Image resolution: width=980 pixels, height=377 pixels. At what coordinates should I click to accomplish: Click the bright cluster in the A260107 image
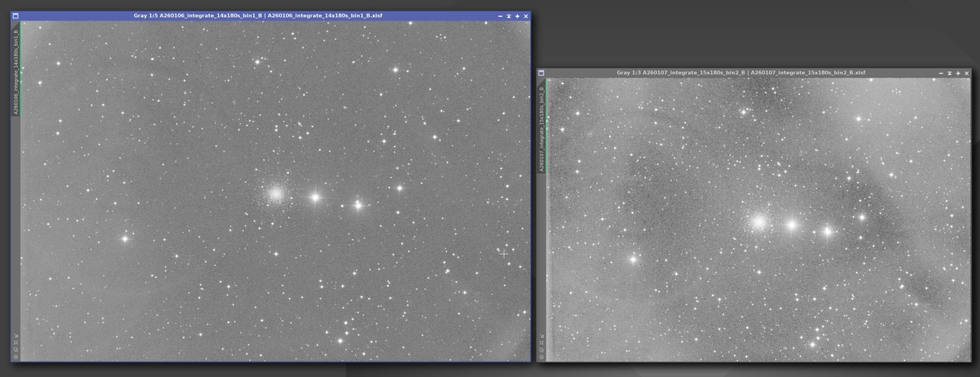coord(759,223)
